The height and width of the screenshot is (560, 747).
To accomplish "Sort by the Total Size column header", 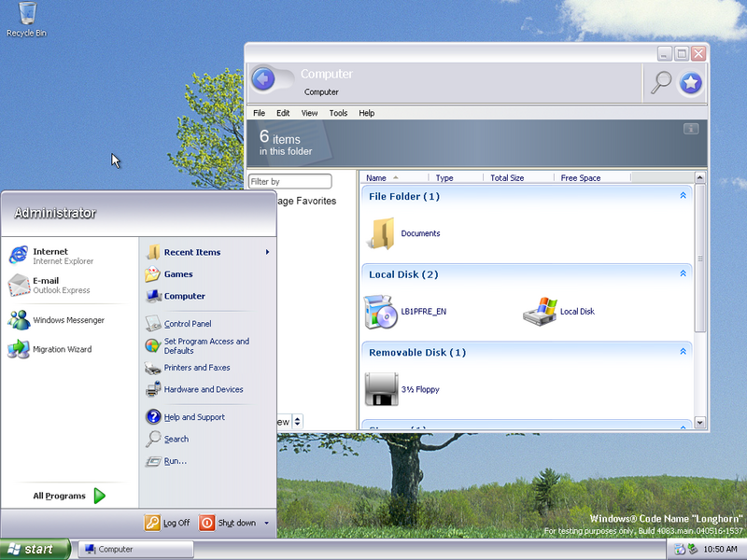I will coord(507,177).
